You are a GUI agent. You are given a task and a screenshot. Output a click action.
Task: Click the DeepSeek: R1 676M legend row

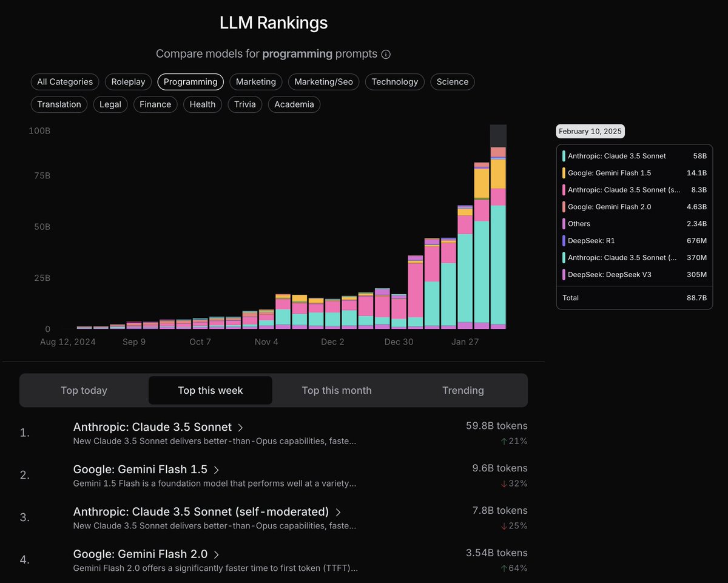[x=635, y=241]
